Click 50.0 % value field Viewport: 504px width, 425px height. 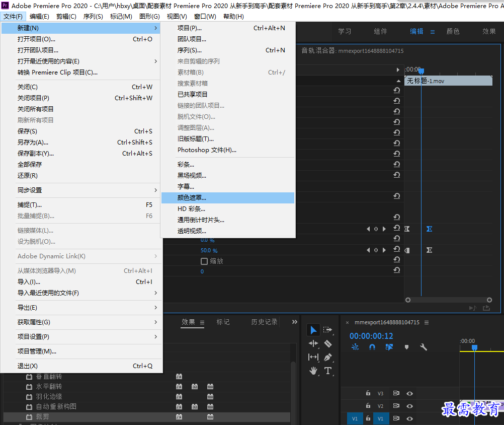pyautogui.click(x=209, y=251)
